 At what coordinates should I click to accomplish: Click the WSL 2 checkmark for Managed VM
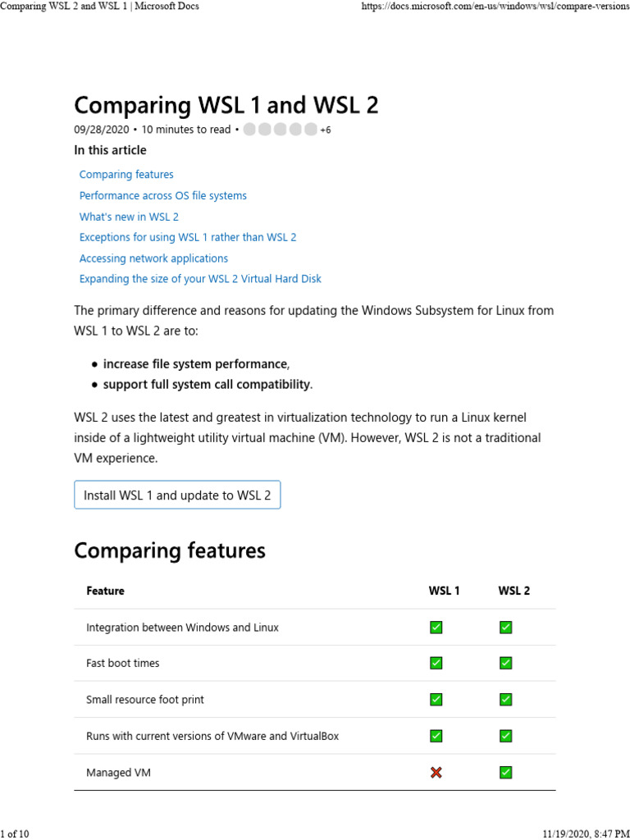click(x=506, y=773)
